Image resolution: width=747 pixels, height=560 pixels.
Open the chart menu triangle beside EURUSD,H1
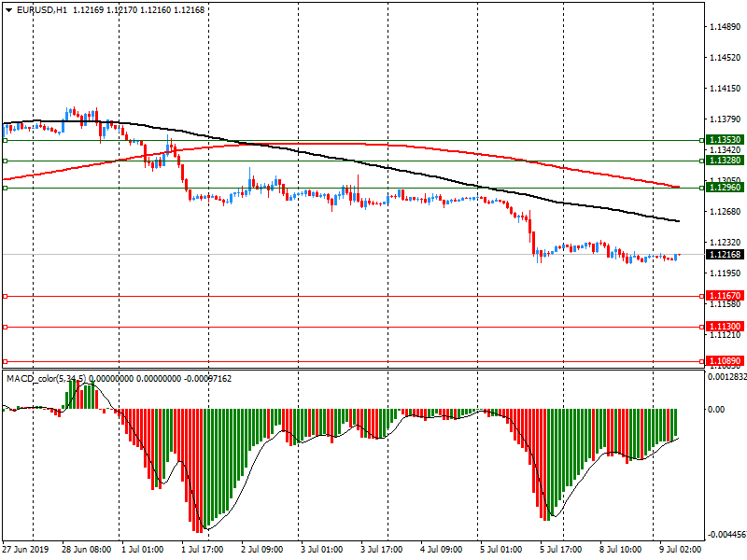[x=8, y=10]
